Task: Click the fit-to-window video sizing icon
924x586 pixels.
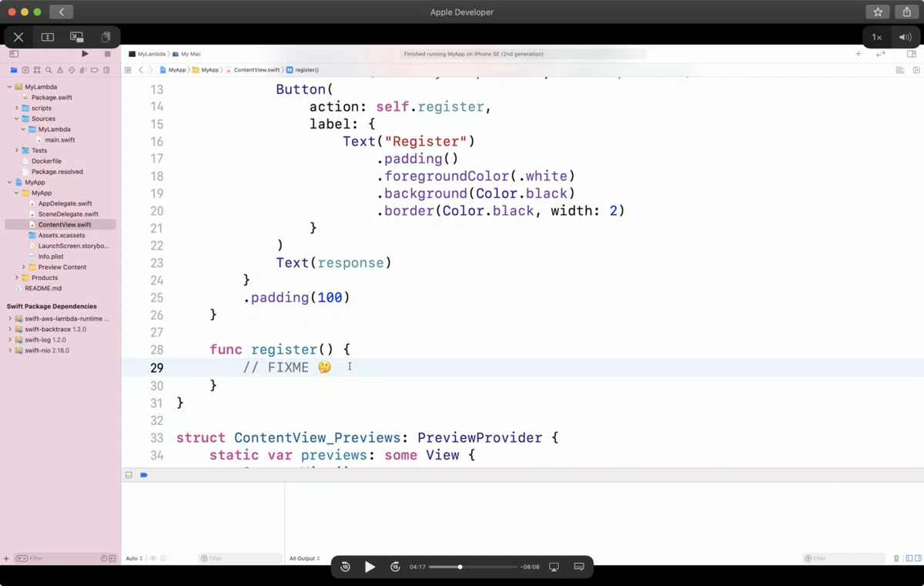Action: point(48,37)
